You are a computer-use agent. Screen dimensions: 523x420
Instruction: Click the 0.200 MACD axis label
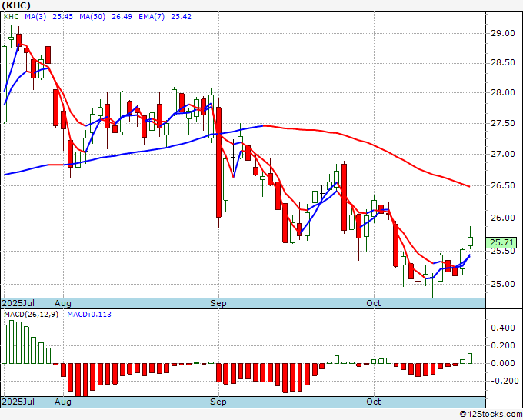click(503, 345)
